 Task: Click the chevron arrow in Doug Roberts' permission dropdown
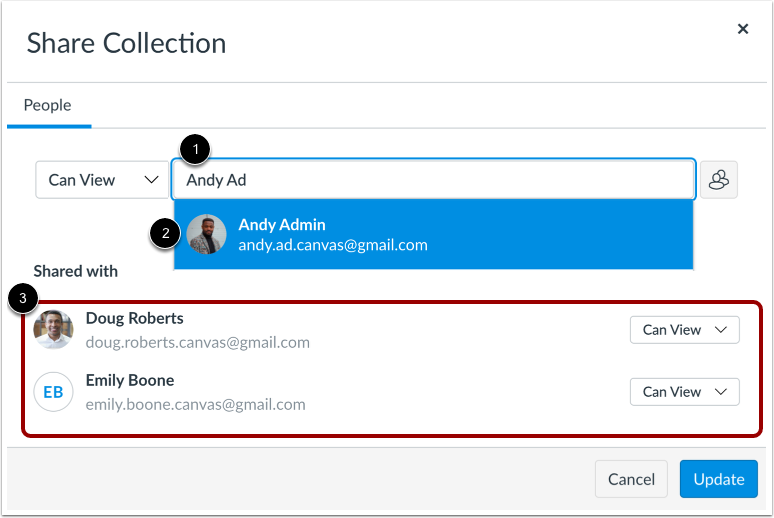[721, 329]
